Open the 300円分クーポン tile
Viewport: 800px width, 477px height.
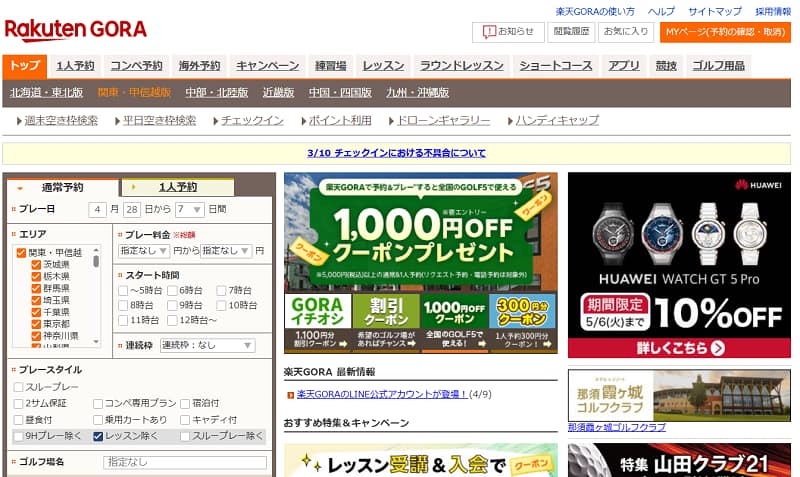point(523,322)
